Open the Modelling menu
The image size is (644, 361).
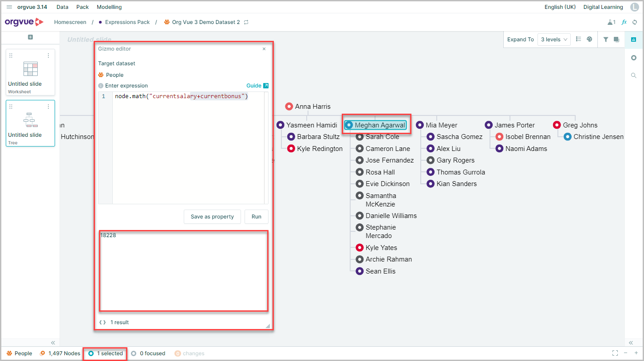click(x=109, y=7)
